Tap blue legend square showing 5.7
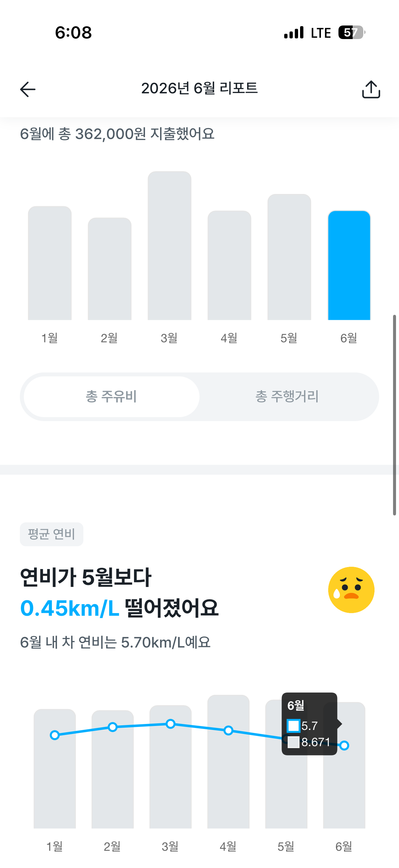The image size is (399, 868). coord(293,726)
